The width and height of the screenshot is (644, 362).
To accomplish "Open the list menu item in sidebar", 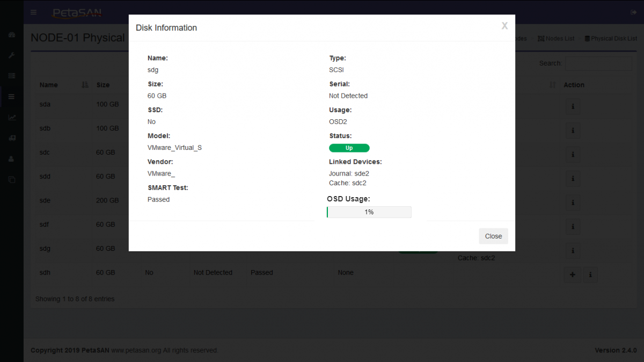I will pyautogui.click(x=12, y=97).
